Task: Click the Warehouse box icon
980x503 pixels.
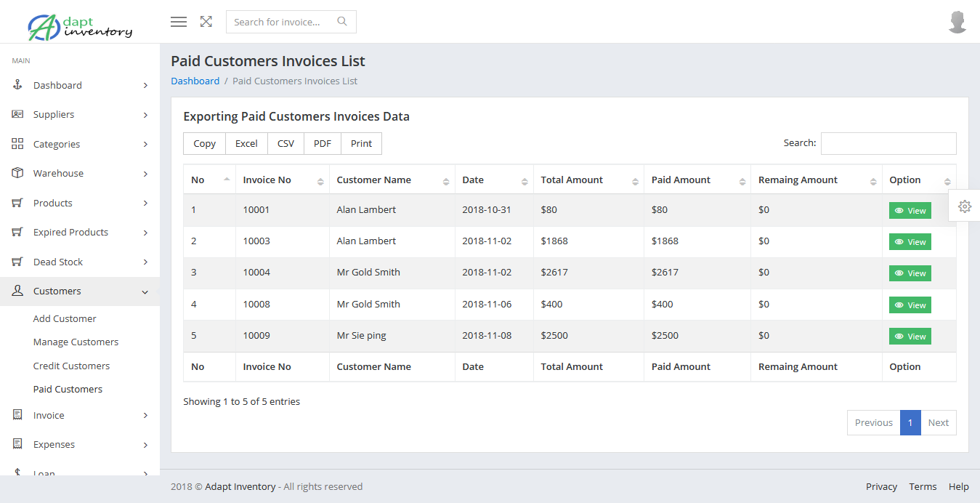Action: [x=18, y=173]
